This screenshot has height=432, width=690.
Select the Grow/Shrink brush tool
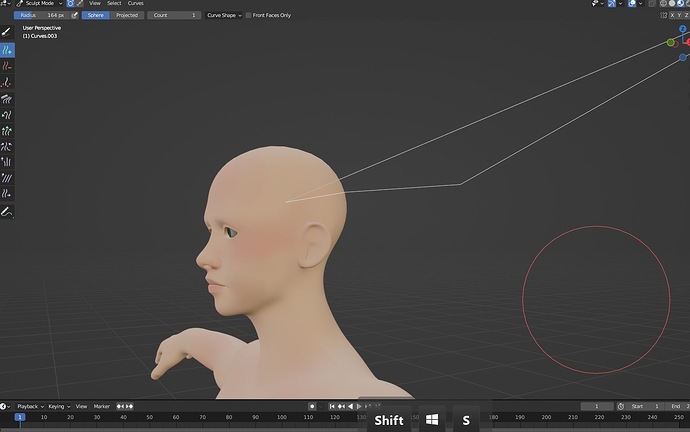(7, 131)
